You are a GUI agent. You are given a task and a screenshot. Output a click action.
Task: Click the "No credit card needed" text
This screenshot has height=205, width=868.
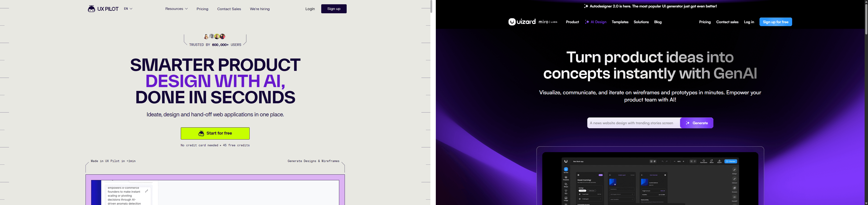click(x=199, y=145)
